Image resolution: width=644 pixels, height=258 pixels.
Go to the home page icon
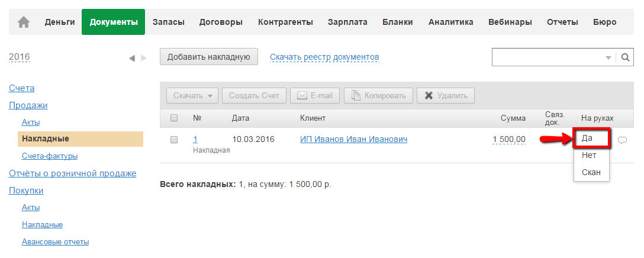point(24,22)
